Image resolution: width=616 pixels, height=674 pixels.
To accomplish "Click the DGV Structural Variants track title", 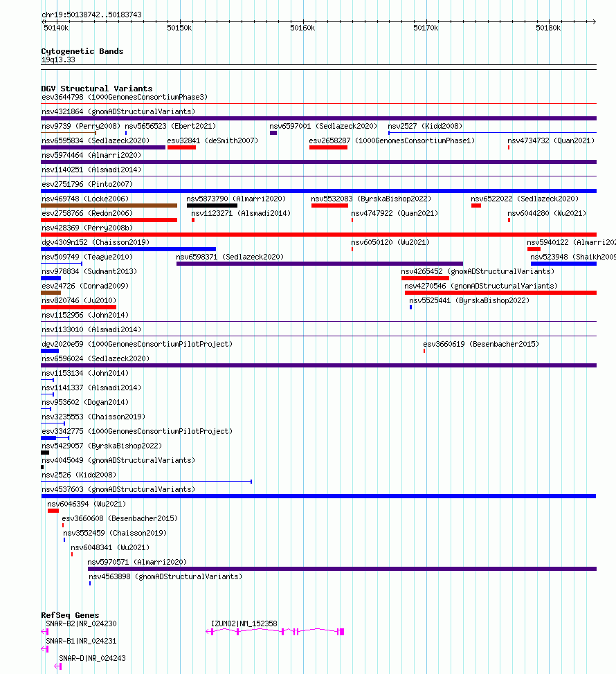I will (x=97, y=89).
